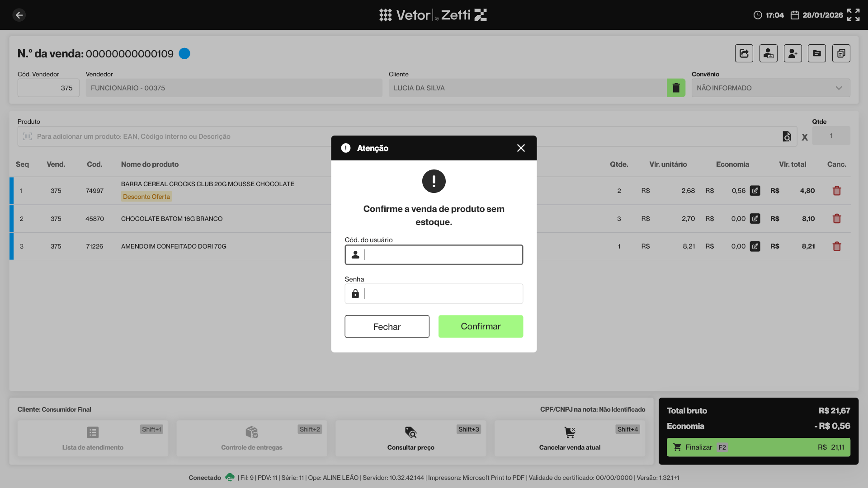
Task: Close the Atenção dialog with X
Action: 521,148
